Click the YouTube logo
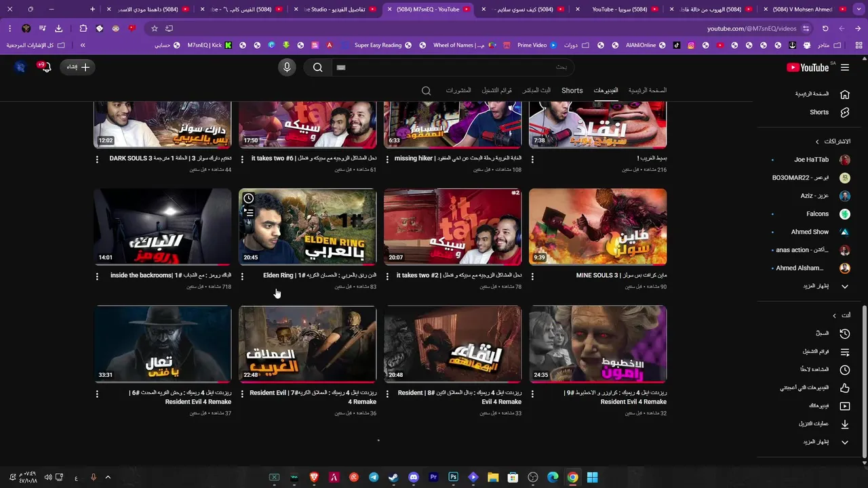Viewport: 868px width, 488px height. pos(808,67)
